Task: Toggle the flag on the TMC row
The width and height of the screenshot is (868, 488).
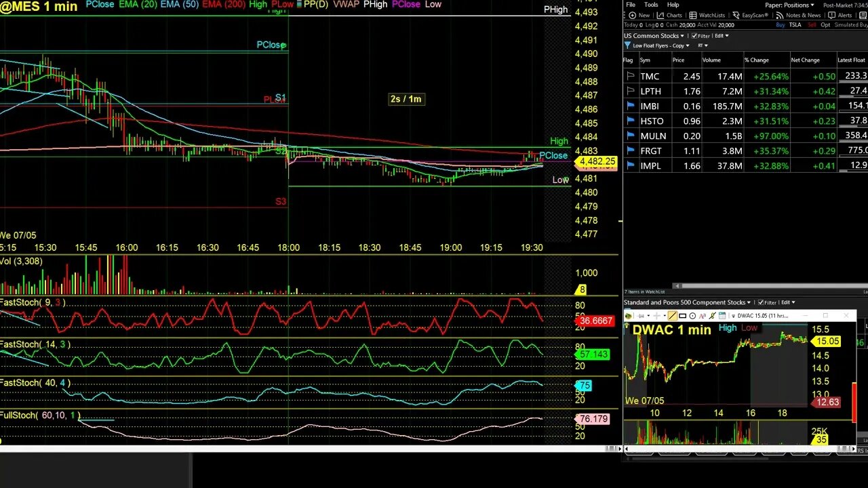Action: tap(631, 77)
